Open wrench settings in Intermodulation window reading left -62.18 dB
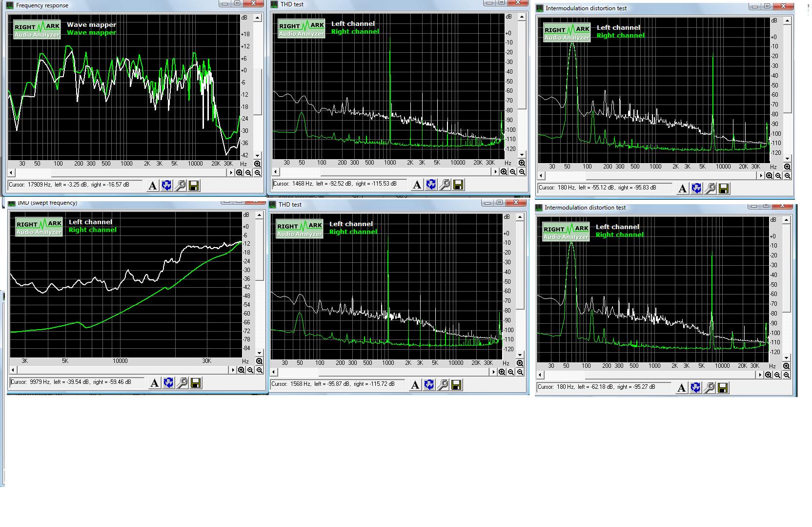The height and width of the screenshot is (527, 812). click(709, 388)
